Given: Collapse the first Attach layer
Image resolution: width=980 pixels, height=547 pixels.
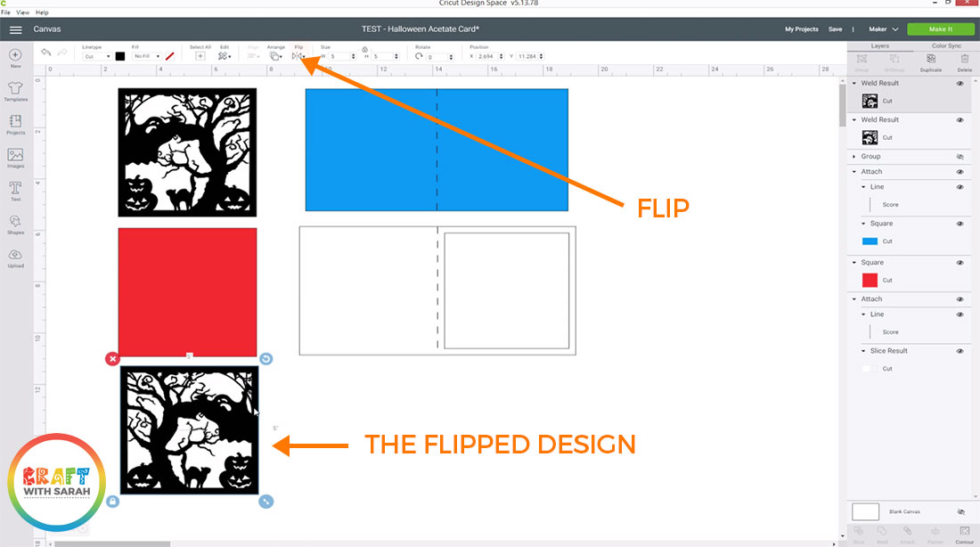Looking at the screenshot, I should tap(854, 172).
